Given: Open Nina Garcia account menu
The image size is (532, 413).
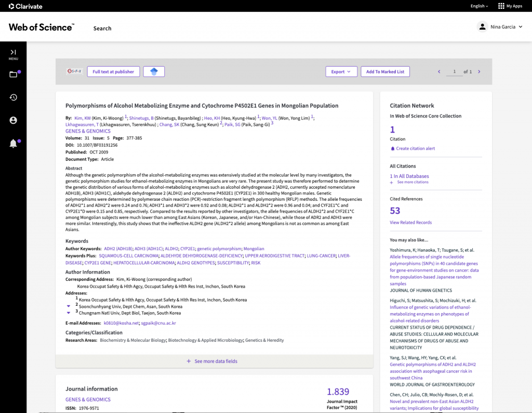Looking at the screenshot, I should (500, 27).
